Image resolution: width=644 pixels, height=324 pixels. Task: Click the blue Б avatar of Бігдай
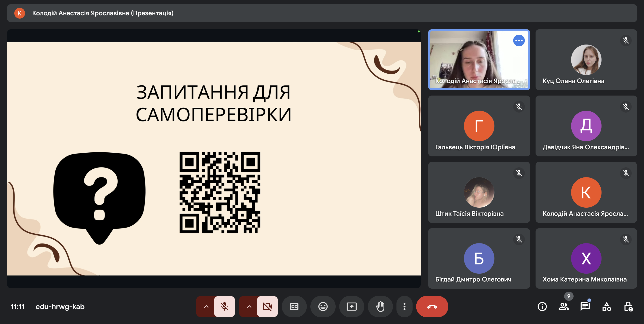pyautogui.click(x=479, y=258)
